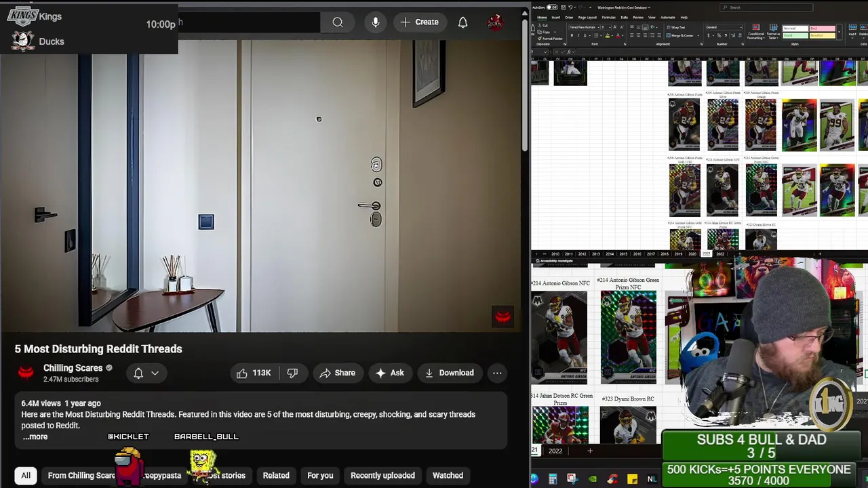Select the For you filter chip
Screen dimensions: 868x488
tap(320, 475)
